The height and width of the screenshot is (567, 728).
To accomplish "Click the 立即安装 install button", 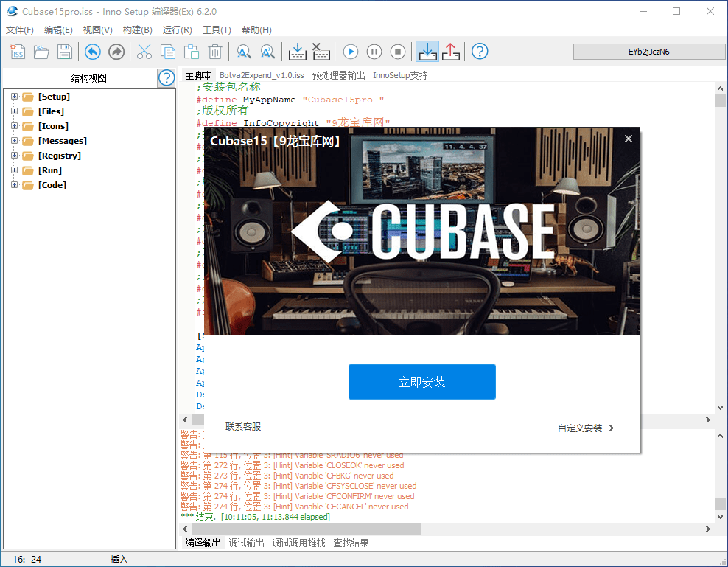I will (x=421, y=382).
